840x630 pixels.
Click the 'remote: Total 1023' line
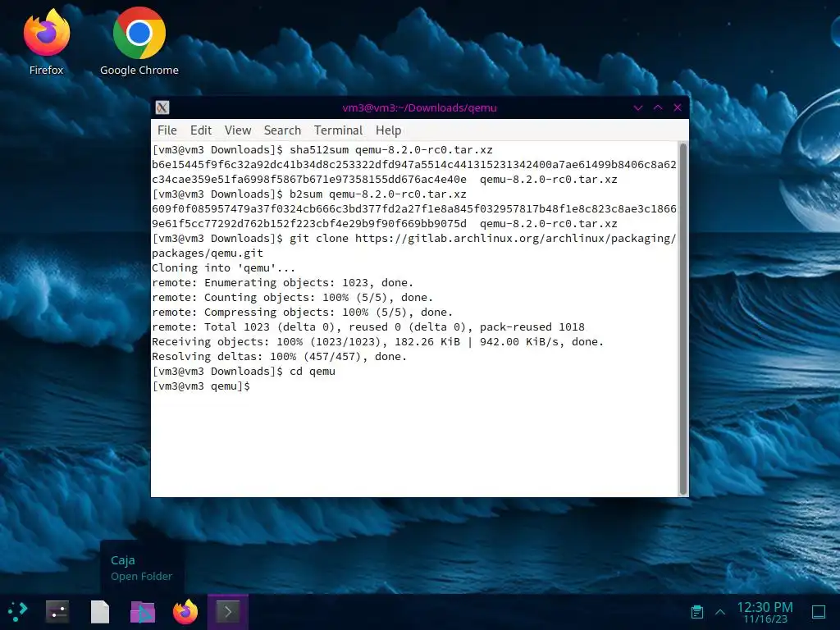368,326
